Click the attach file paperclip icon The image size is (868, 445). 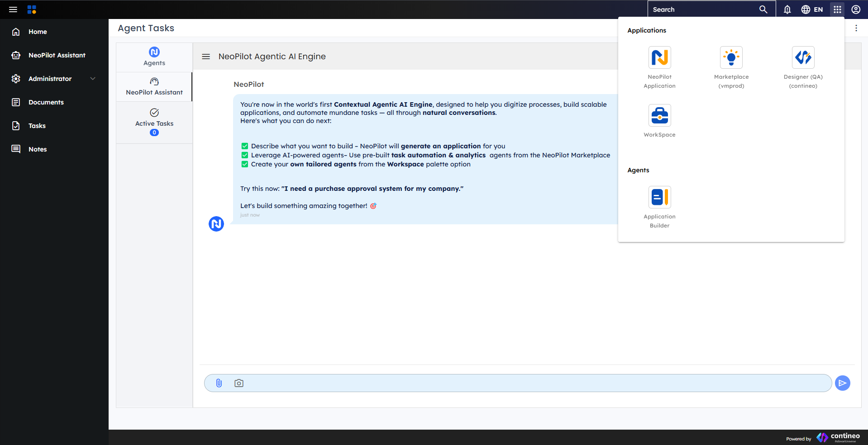coord(219,383)
